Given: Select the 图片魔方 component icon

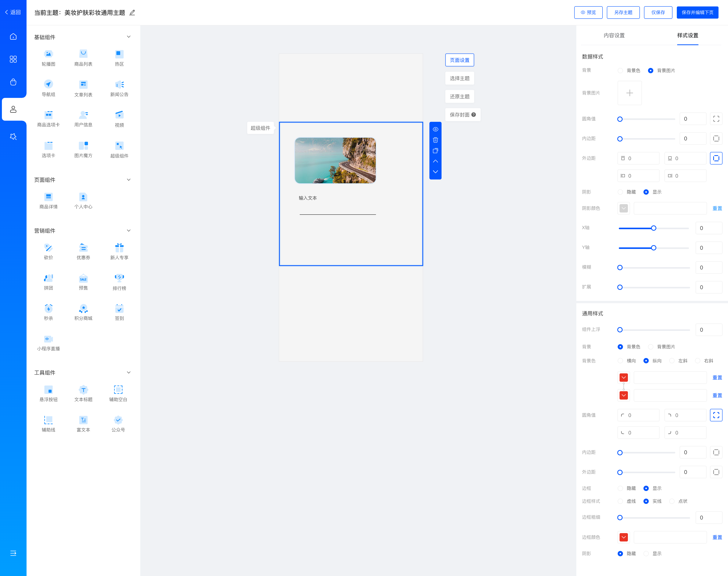Looking at the screenshot, I should coord(83,146).
